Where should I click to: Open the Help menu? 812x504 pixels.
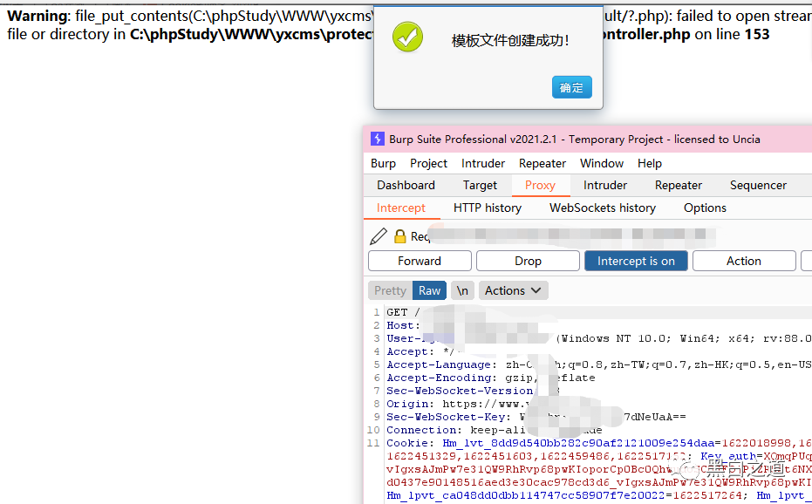pyautogui.click(x=650, y=163)
